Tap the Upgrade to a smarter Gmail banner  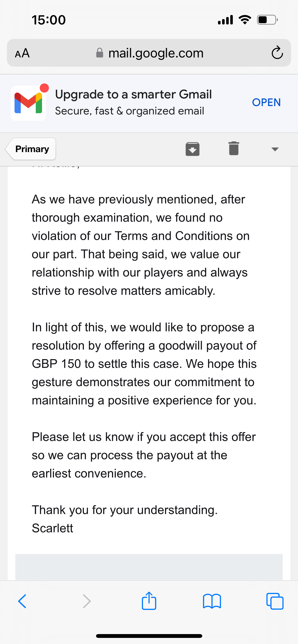(133, 103)
